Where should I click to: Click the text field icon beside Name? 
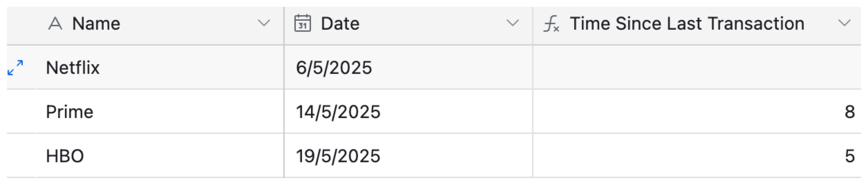click(55, 24)
